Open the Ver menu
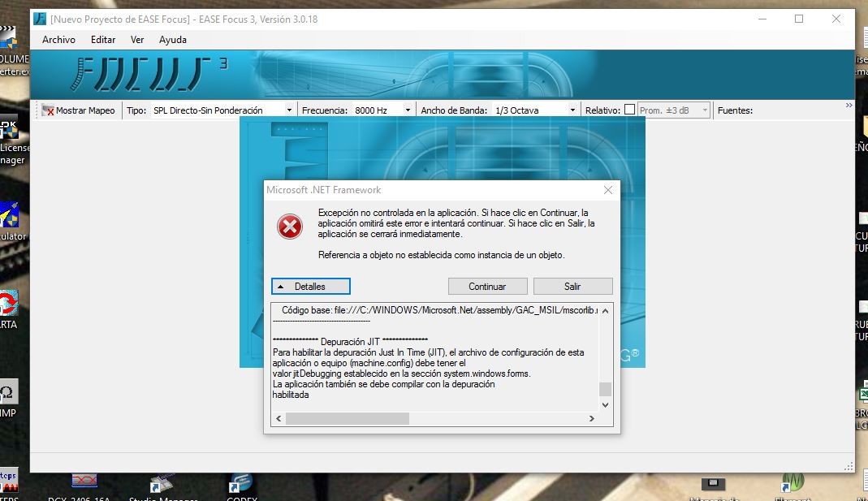868x501 pixels. point(136,40)
